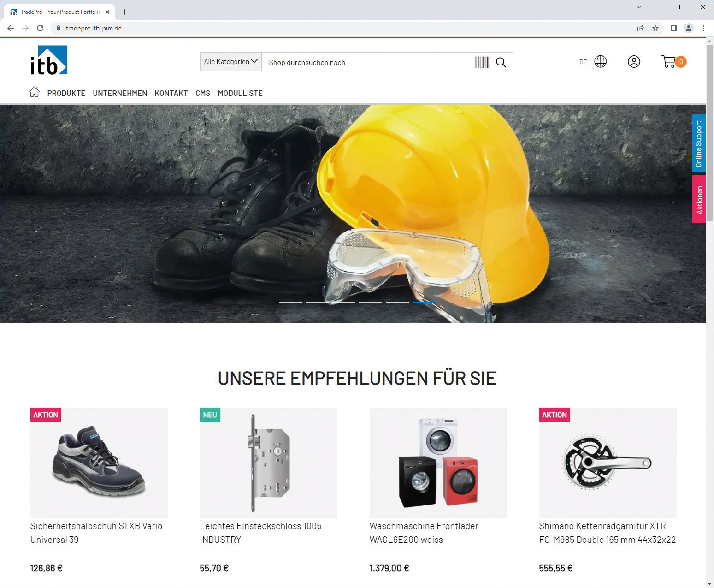Open Waschmaschine Frontlader WAGL6E200 weiss link
Image resolution: width=714 pixels, height=588 pixels.
(424, 533)
